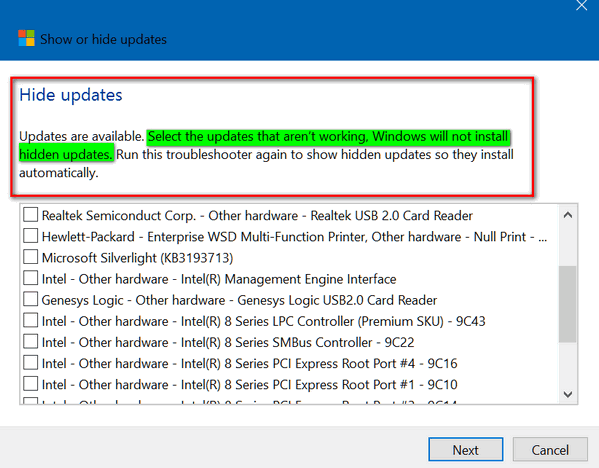Click the Hewlett-Packard Null Print row text

click(x=294, y=237)
